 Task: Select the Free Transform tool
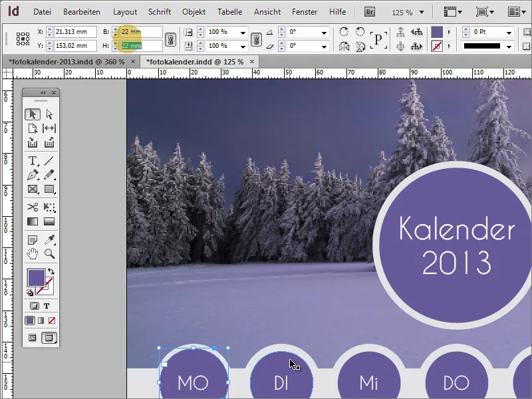click(49, 207)
